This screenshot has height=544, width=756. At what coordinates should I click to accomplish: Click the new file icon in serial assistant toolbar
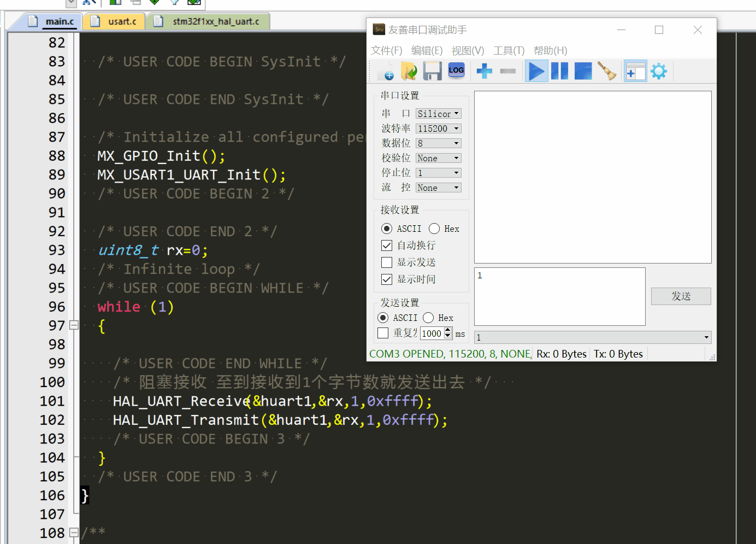point(386,71)
